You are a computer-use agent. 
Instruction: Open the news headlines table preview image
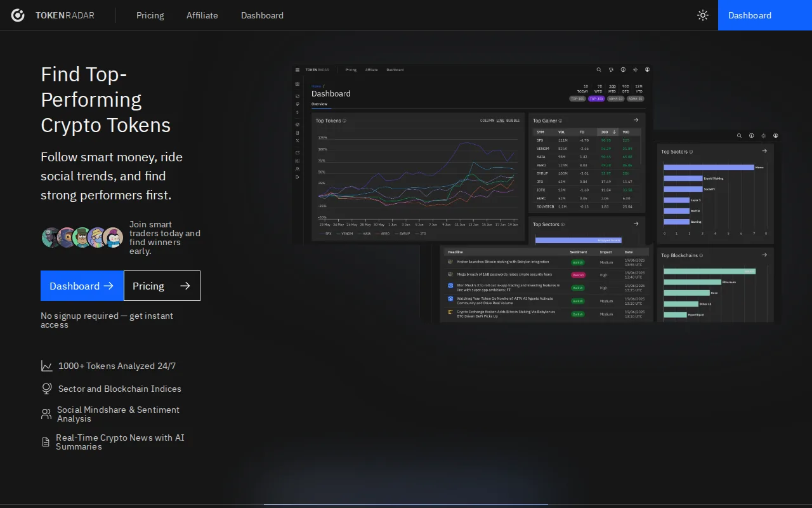pyautogui.click(x=547, y=284)
